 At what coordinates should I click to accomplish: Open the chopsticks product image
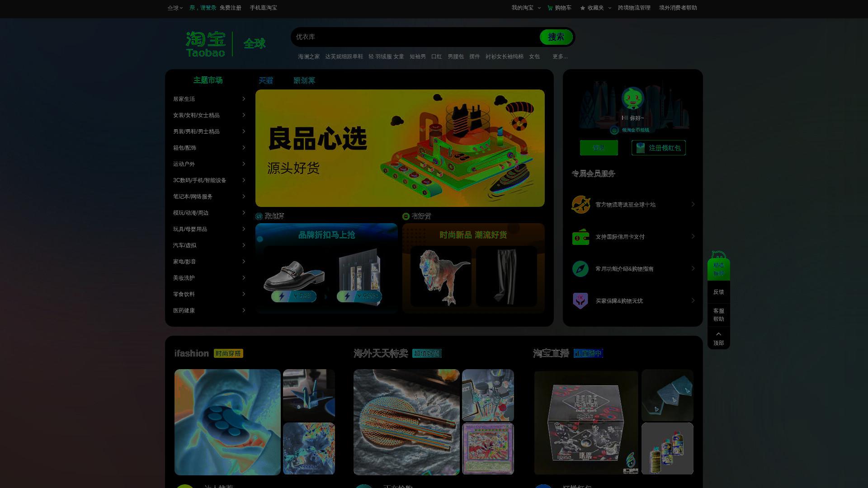406,422
